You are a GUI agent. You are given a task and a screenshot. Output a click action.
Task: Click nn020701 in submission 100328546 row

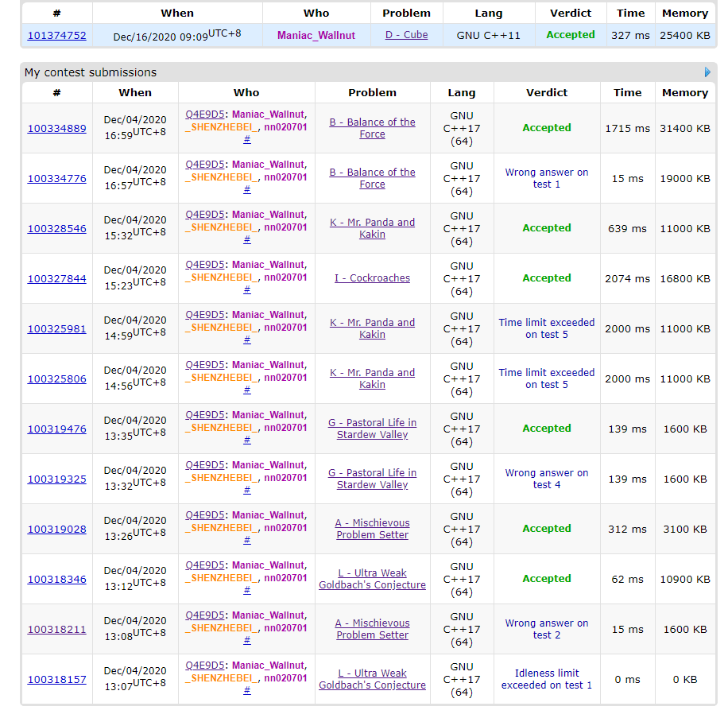click(285, 227)
